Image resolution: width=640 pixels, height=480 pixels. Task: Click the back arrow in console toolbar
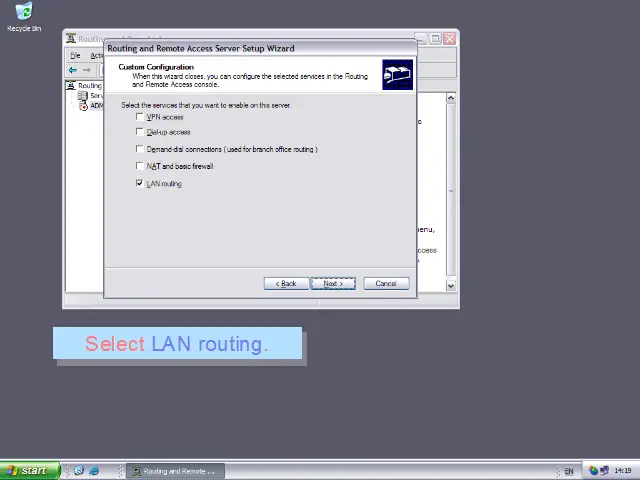72,70
